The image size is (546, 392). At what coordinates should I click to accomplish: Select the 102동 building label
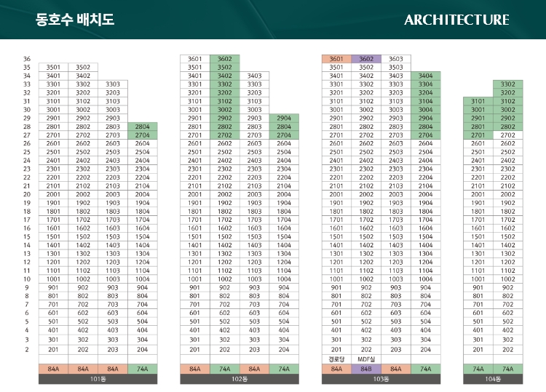(x=240, y=379)
